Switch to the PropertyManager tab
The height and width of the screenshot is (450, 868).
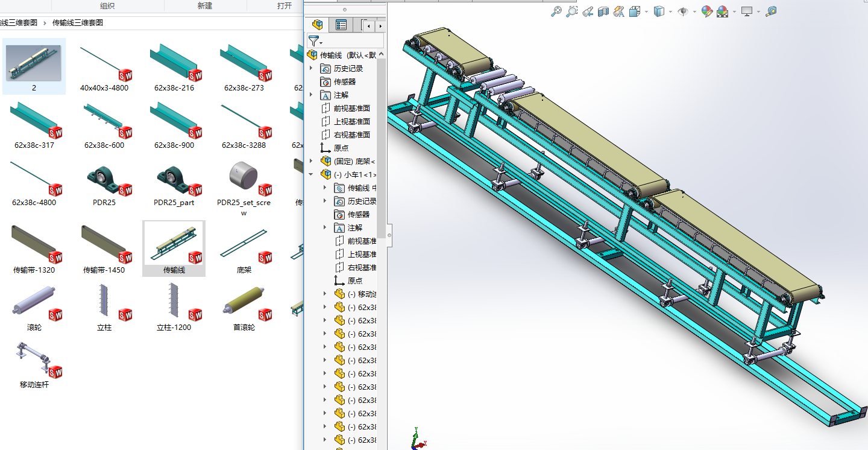pyautogui.click(x=341, y=25)
